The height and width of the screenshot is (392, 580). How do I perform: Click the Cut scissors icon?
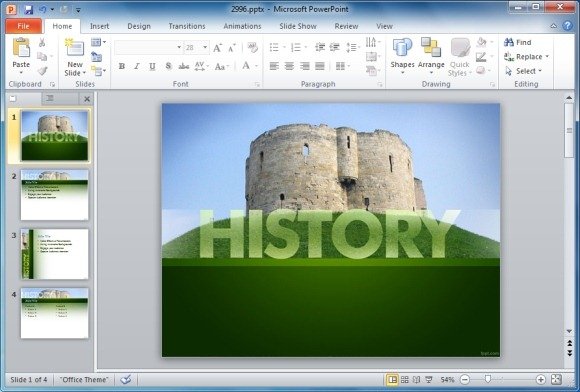[42, 43]
